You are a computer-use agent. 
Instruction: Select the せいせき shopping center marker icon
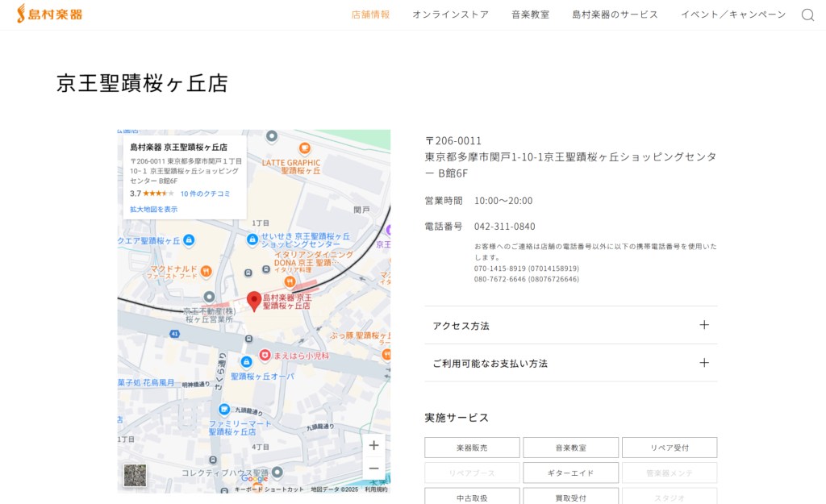point(252,240)
